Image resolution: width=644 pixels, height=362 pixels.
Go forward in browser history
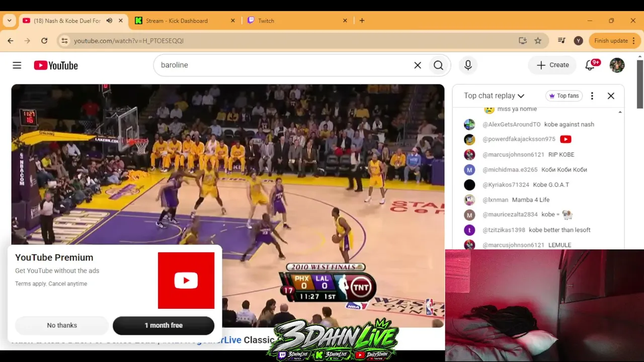27,41
